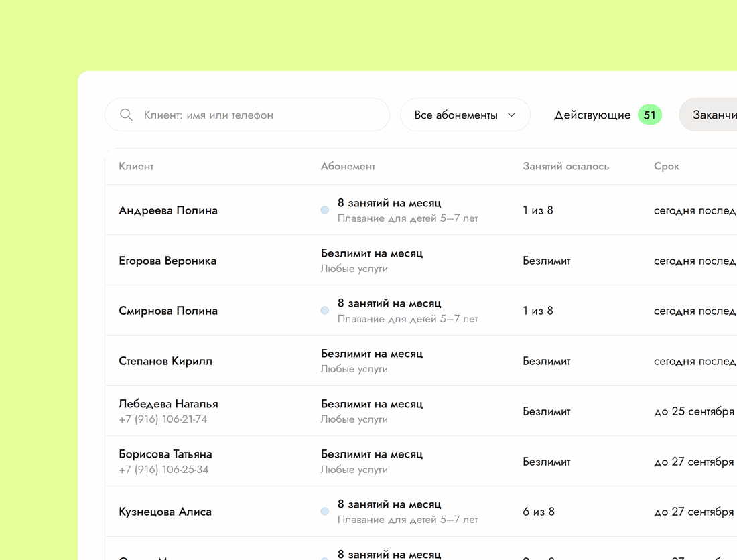Screen dimensions: 737x560
Task: Select phone number of Лебедева Наталья
Action: (163, 419)
